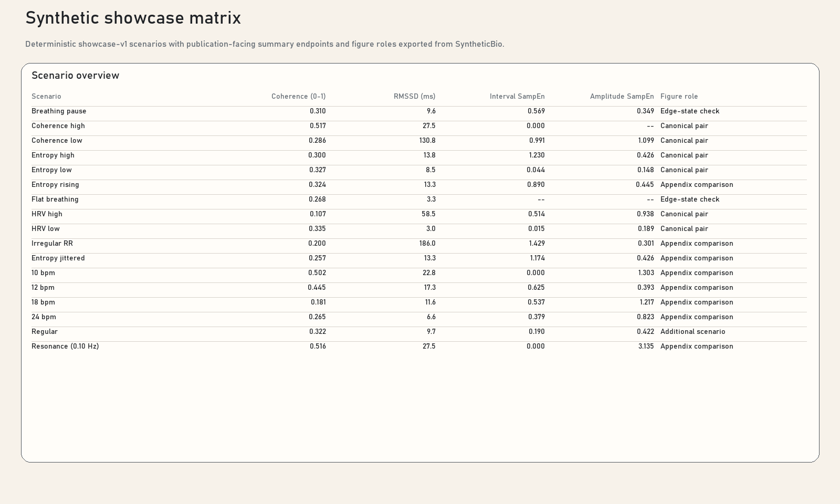Click the Resonance (0.10 Hz) scenario

click(x=65, y=346)
